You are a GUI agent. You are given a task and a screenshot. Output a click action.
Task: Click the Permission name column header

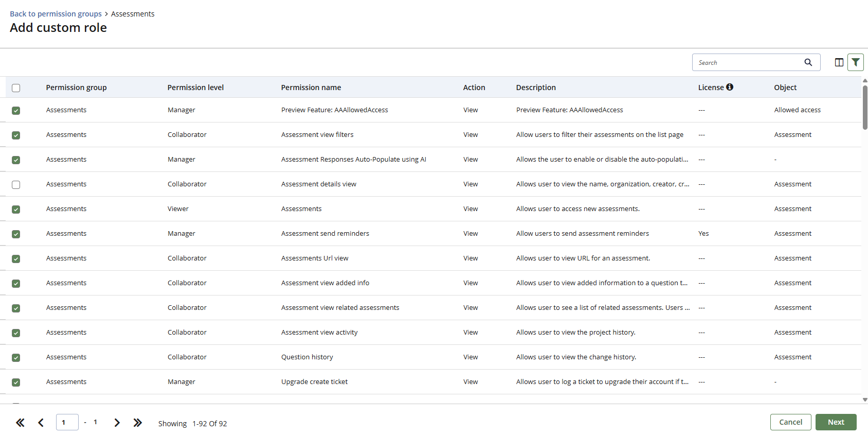pyautogui.click(x=311, y=88)
